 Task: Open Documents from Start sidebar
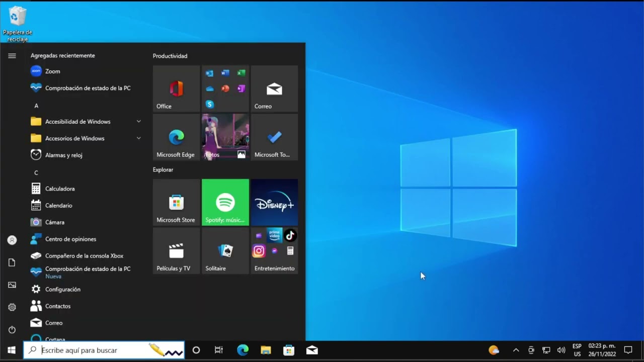[x=12, y=262]
